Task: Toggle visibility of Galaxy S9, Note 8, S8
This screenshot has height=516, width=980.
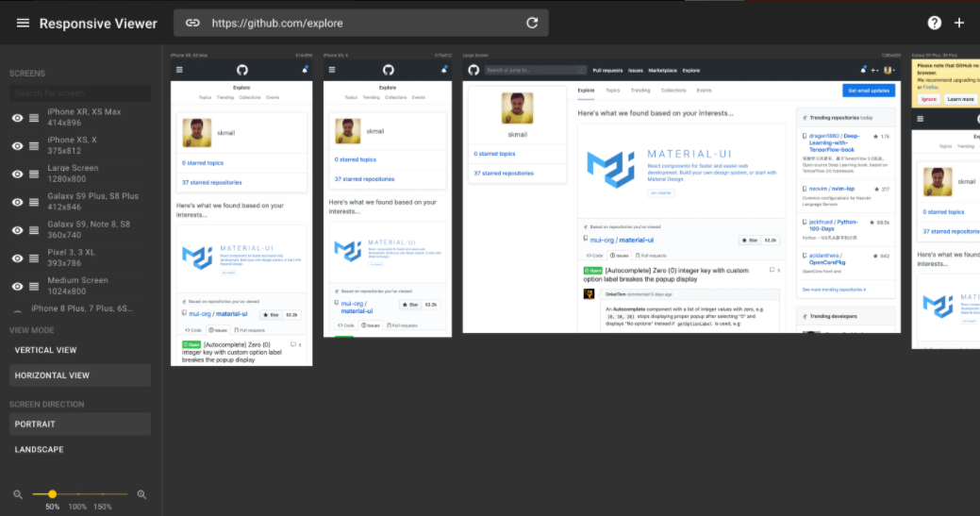Action: (18, 230)
